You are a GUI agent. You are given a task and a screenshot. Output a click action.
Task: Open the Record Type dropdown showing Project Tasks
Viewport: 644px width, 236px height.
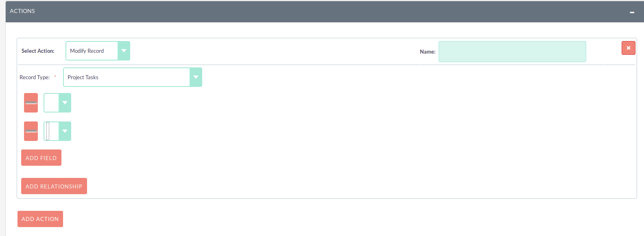[133, 77]
